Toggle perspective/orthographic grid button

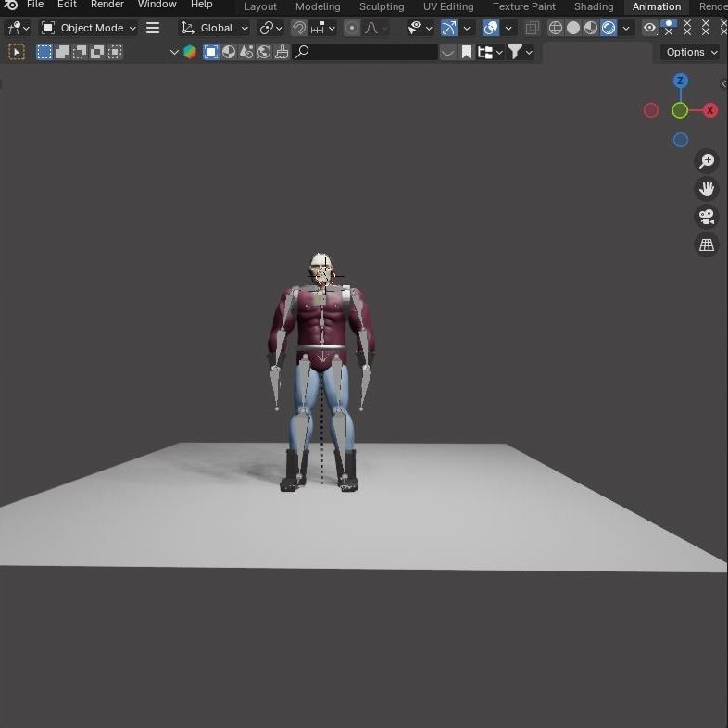[x=707, y=245]
